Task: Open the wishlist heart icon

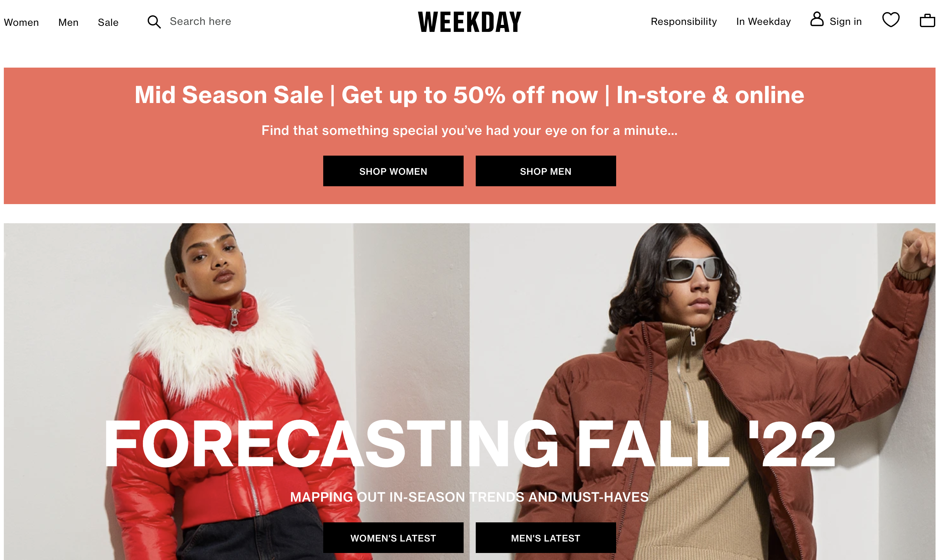Action: [891, 20]
